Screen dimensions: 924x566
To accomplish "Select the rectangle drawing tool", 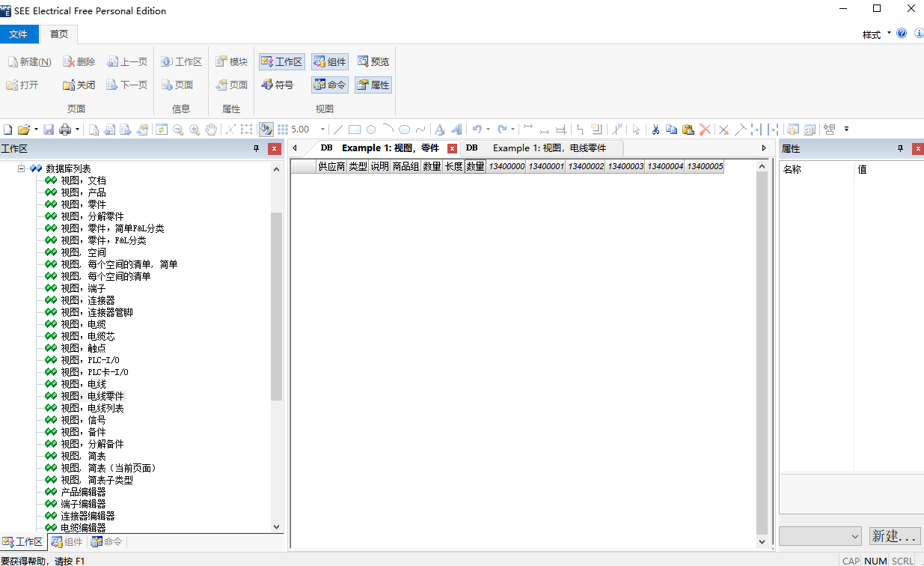I will click(355, 130).
